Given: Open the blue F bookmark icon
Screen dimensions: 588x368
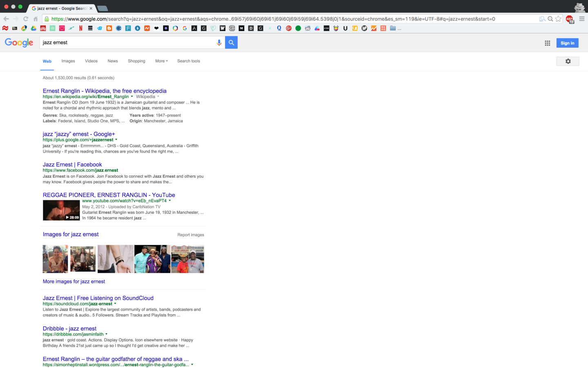Looking at the screenshot, I should (128, 28).
